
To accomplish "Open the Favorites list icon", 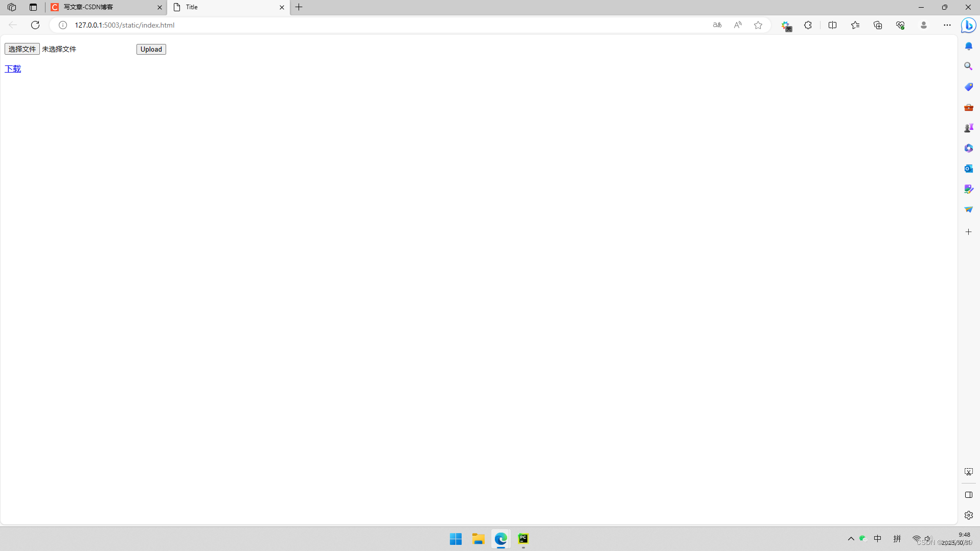I will [x=855, y=25].
